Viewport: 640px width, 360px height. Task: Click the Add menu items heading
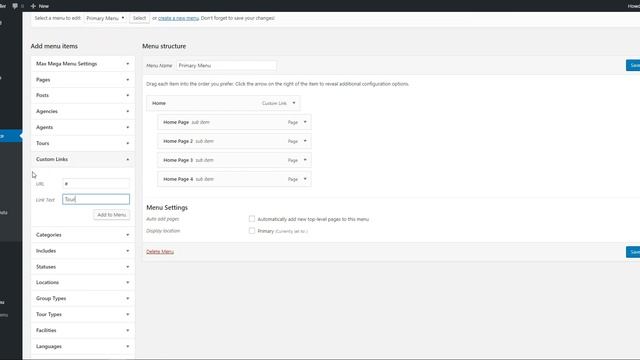(54, 46)
